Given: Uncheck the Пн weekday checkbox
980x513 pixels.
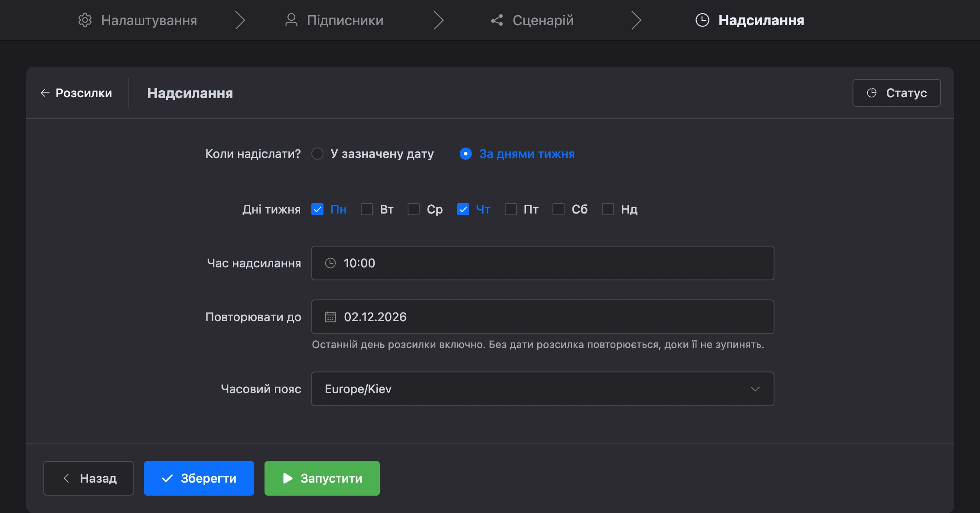Looking at the screenshot, I should pos(317,209).
